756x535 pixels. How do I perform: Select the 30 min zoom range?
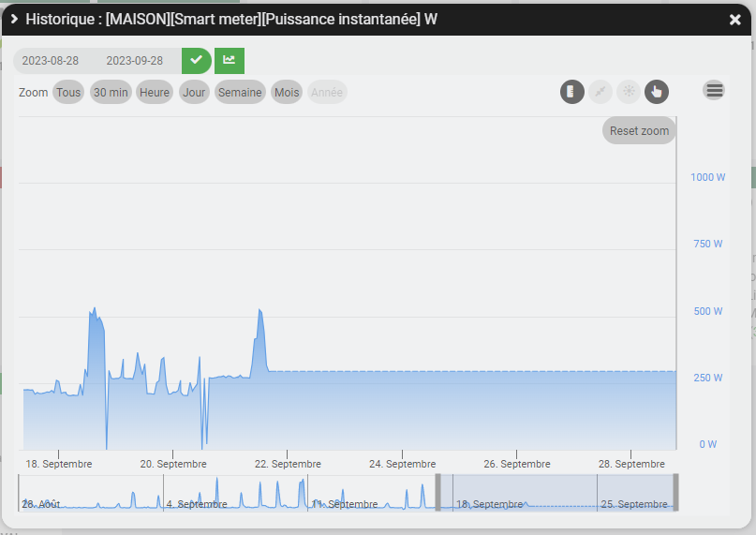(x=111, y=92)
